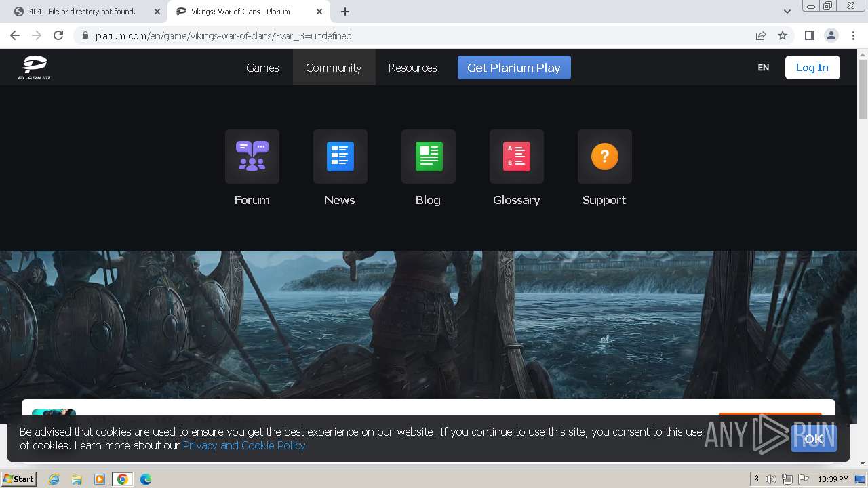Click Get Plarium Play button
The image size is (868, 488).
(514, 68)
